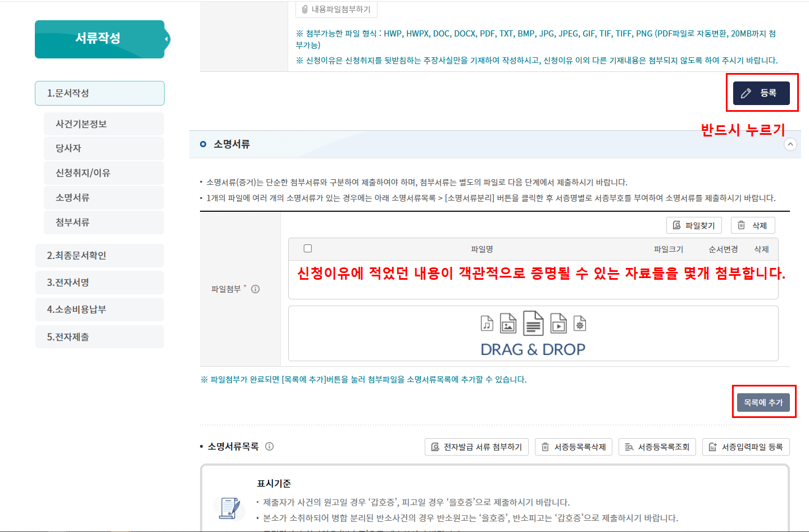Click the 전자발급 서류 첨부하기 button
Screen dimensions: 809x532
476,447
